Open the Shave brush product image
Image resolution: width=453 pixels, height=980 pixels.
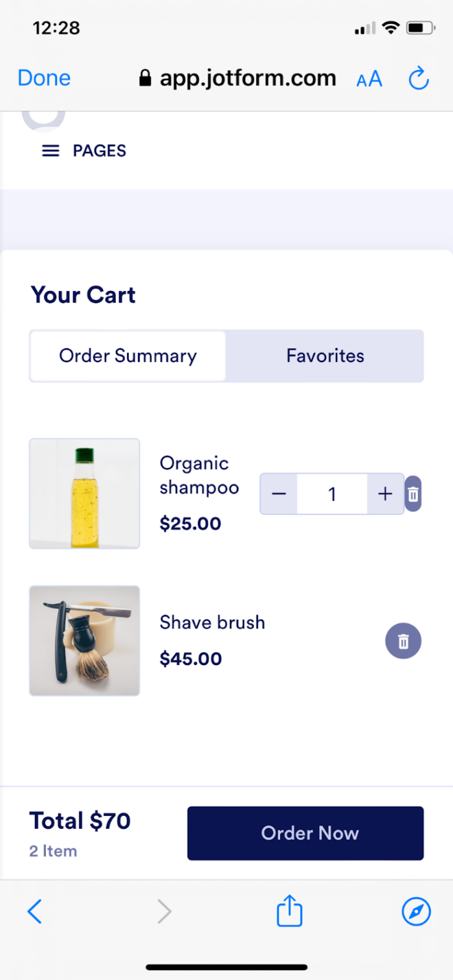(x=85, y=641)
